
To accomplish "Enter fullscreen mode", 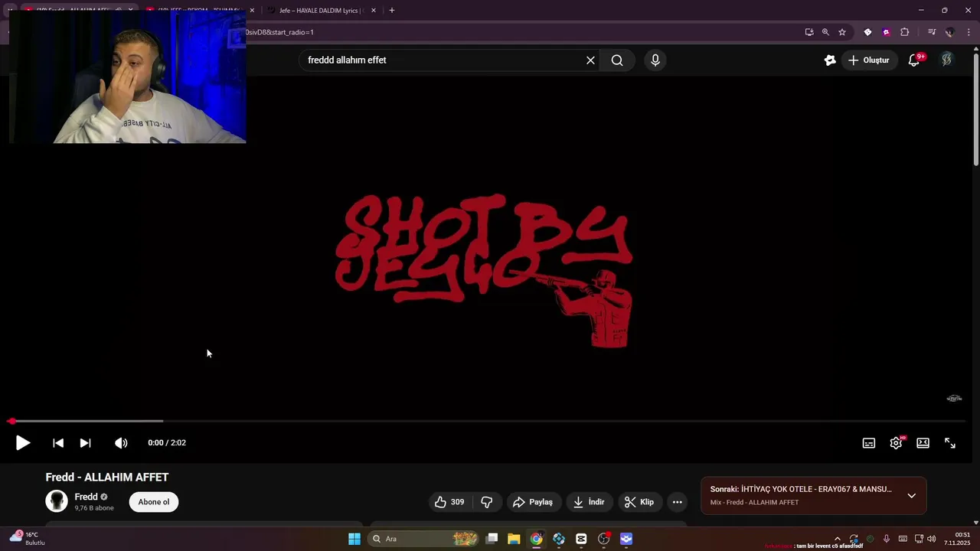I will coord(950,443).
